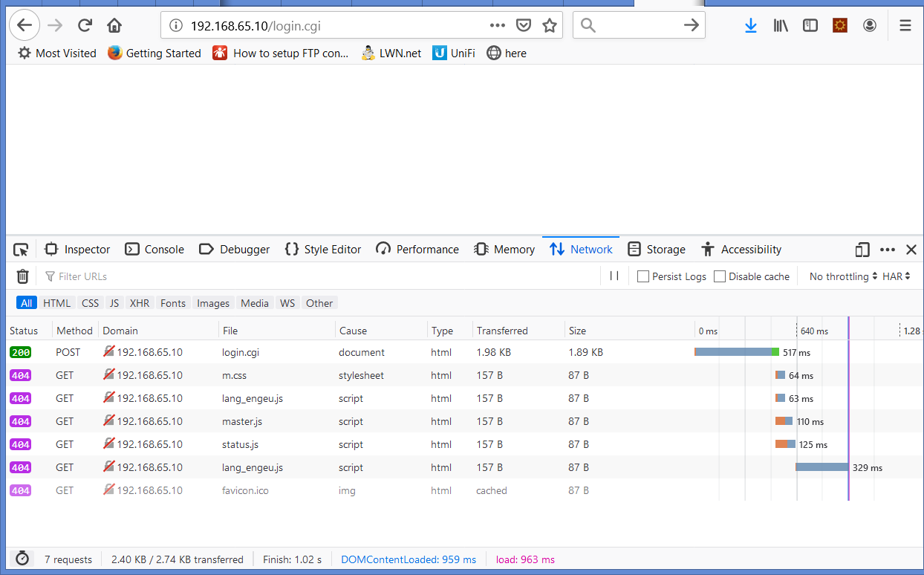This screenshot has height=575, width=924.
Task: Filter requests by JS
Action: pyautogui.click(x=114, y=303)
